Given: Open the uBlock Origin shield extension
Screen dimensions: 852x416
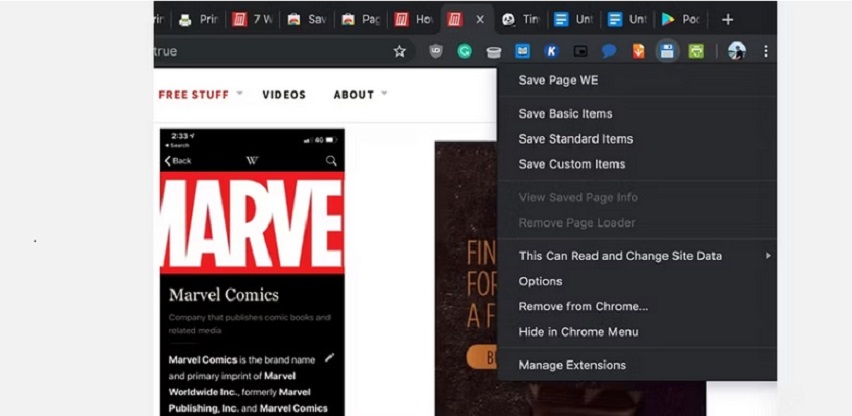Looking at the screenshot, I should click(436, 52).
